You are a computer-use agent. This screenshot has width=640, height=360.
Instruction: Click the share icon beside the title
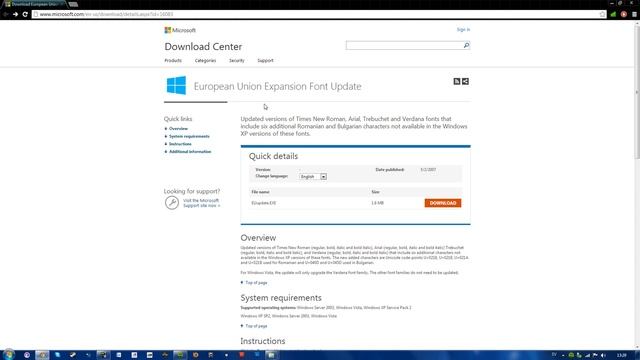[465, 82]
